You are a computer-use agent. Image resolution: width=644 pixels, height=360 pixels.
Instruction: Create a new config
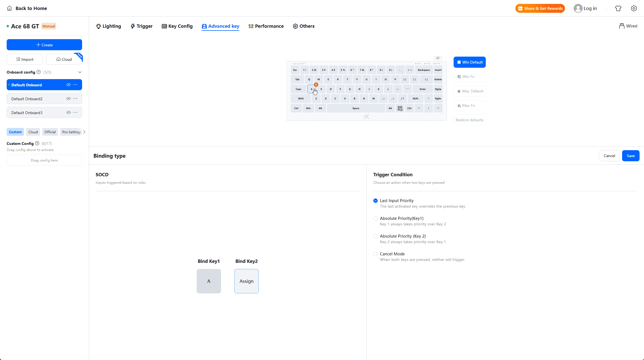[44, 45]
